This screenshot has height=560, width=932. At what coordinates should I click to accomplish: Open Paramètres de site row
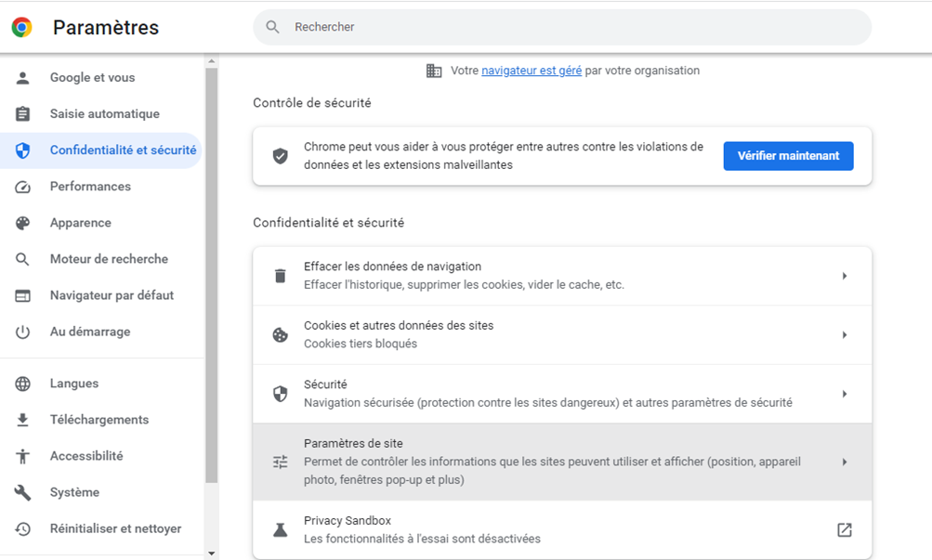561,462
